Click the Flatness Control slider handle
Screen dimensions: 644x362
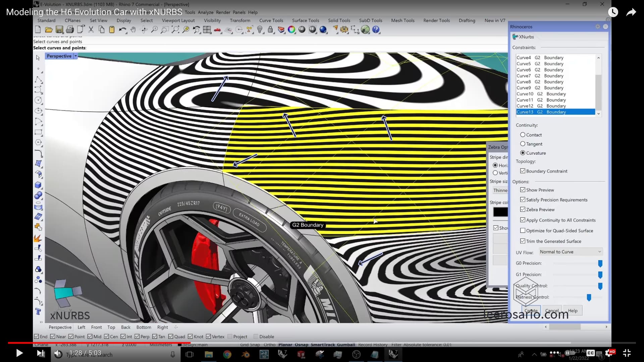tap(589, 297)
